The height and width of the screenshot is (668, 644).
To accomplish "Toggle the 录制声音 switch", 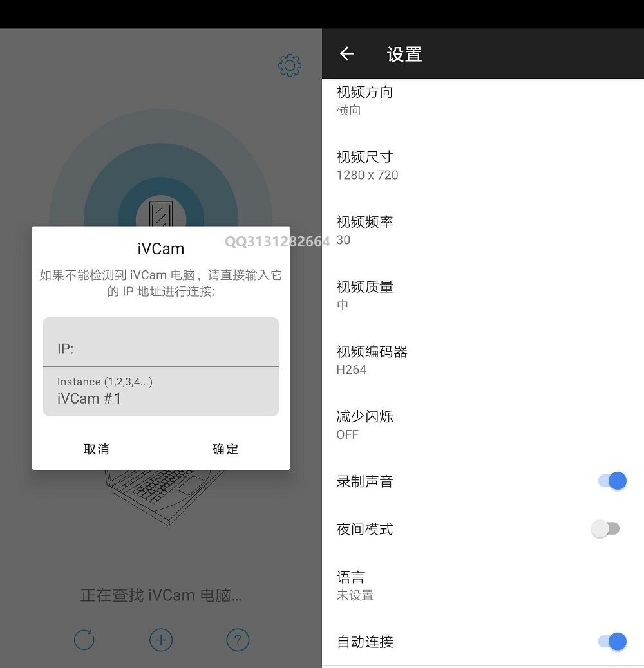I will coord(612,481).
